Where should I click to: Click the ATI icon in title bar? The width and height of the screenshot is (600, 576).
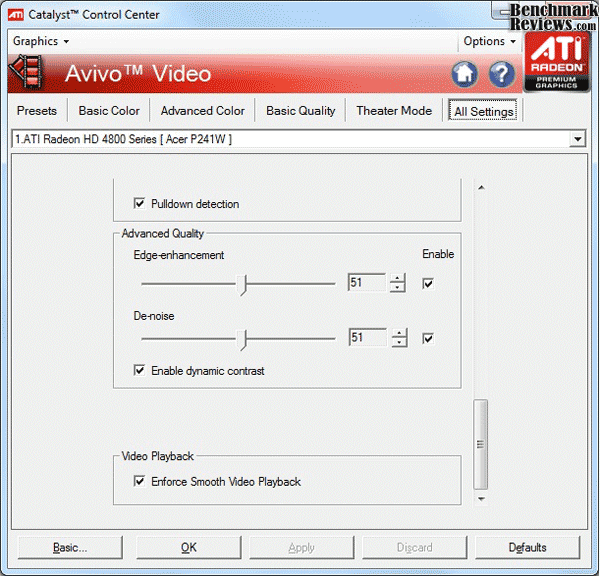(x=16, y=15)
